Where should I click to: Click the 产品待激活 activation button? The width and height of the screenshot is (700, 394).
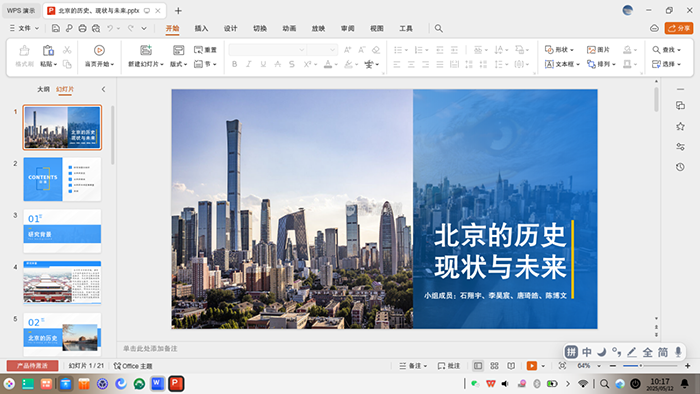(32, 365)
